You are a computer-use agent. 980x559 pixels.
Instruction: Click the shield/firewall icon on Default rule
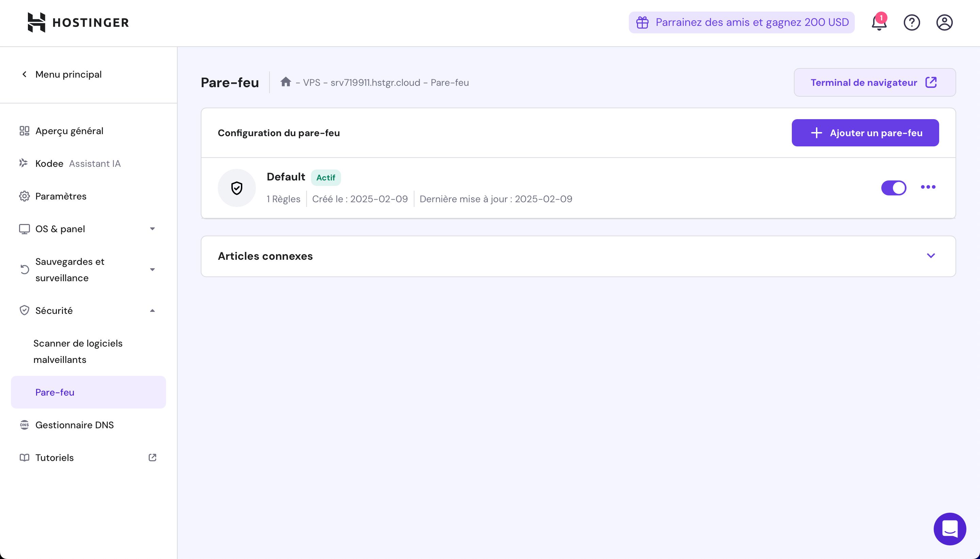click(x=236, y=187)
